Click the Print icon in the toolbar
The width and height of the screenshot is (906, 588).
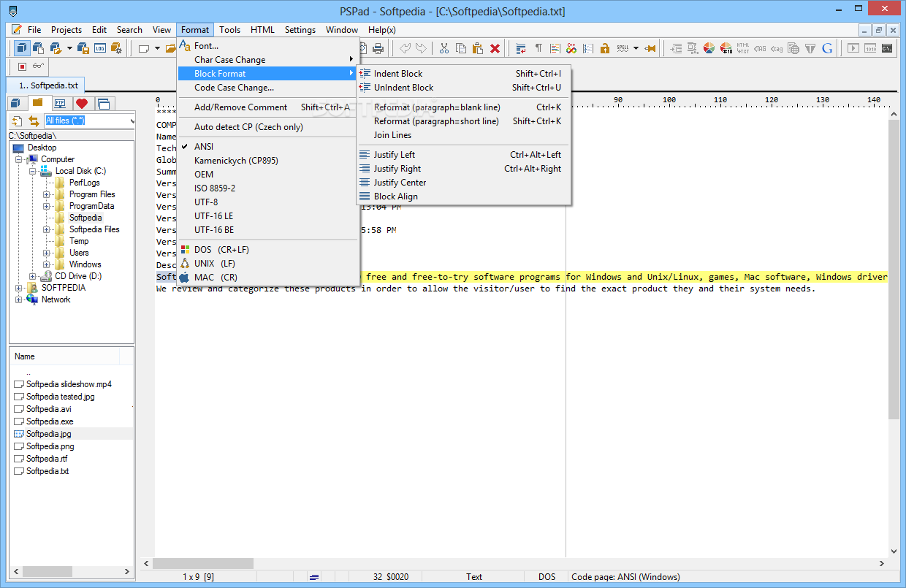(378, 48)
